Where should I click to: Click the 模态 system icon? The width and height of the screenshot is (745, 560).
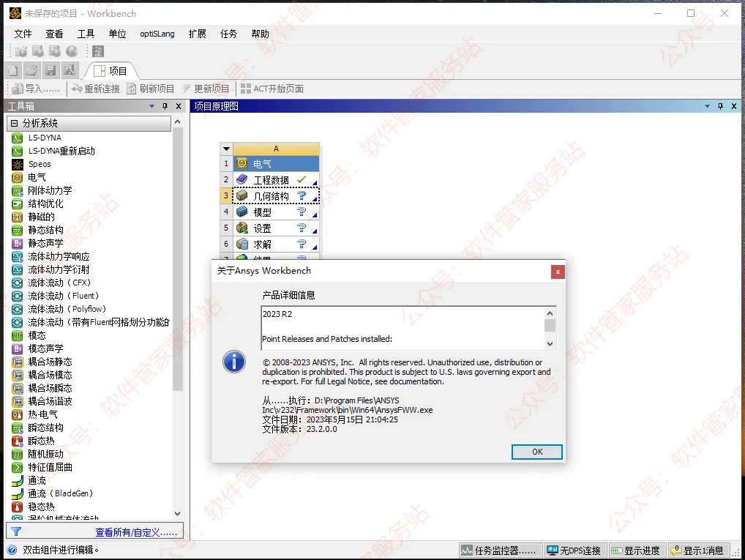(17, 335)
